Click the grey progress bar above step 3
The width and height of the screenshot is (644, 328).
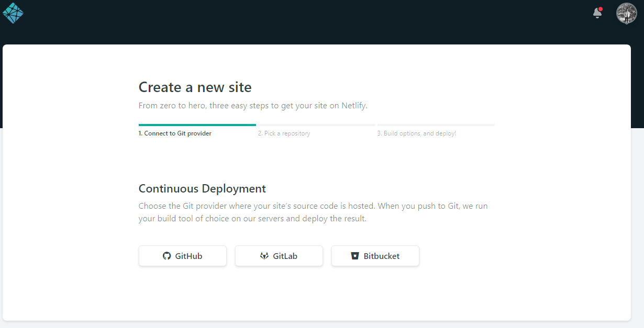pos(436,125)
